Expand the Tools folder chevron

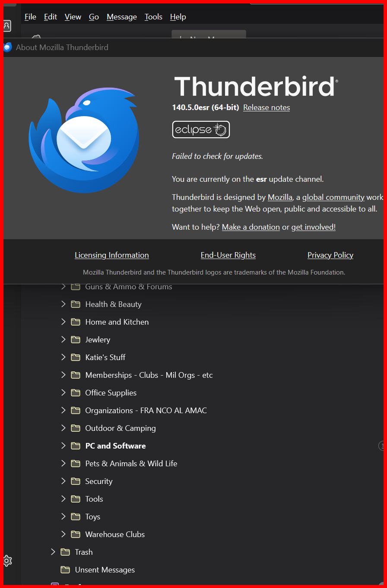point(63,499)
